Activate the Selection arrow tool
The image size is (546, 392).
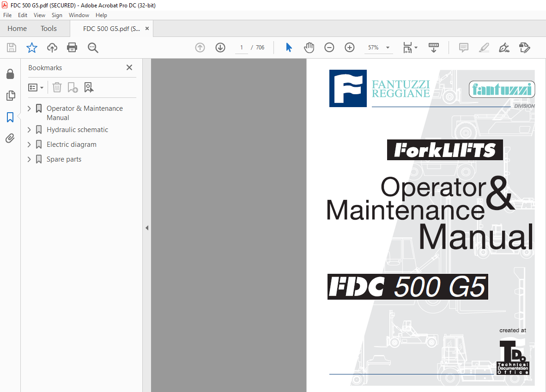tap(289, 48)
